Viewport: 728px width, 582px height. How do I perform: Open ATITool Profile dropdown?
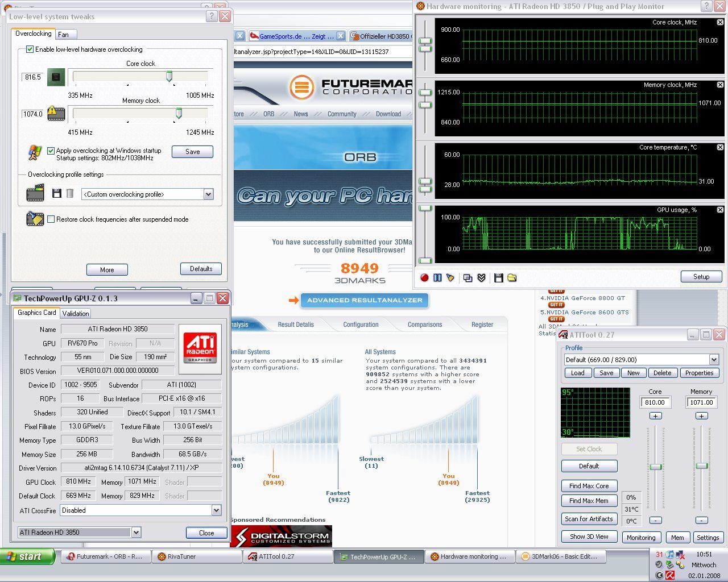714,360
